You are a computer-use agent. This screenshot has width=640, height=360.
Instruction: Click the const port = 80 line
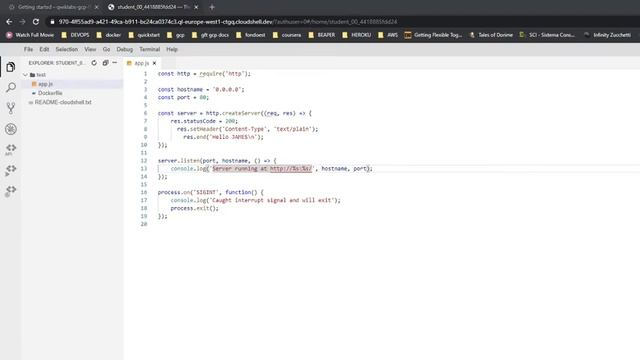[183, 98]
